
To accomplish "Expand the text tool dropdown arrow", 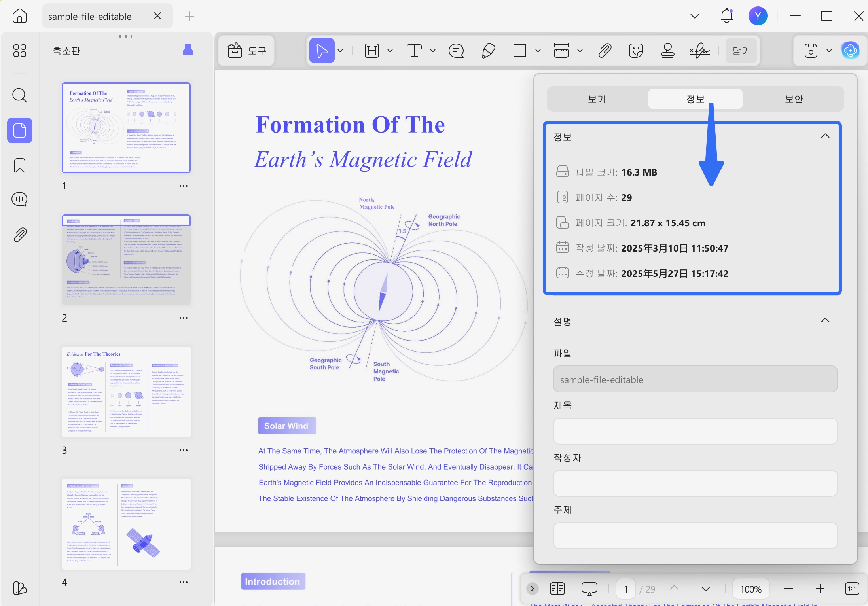I will (433, 51).
